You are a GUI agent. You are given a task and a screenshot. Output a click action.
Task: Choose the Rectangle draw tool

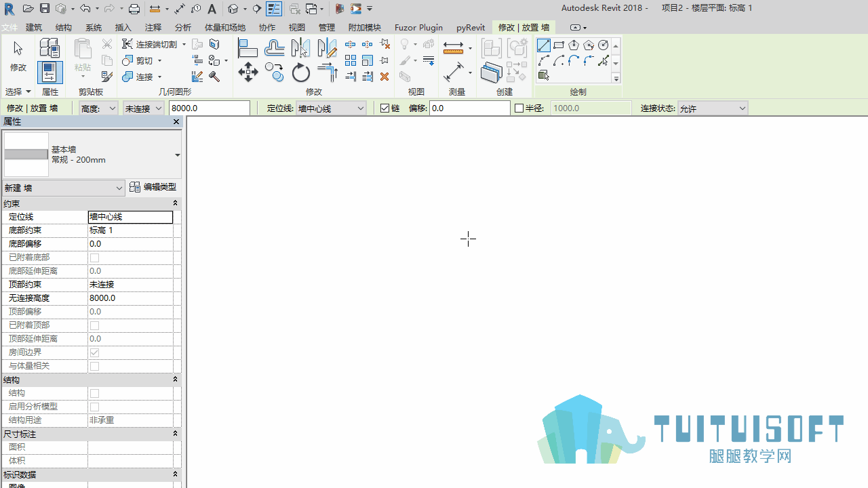tap(559, 45)
